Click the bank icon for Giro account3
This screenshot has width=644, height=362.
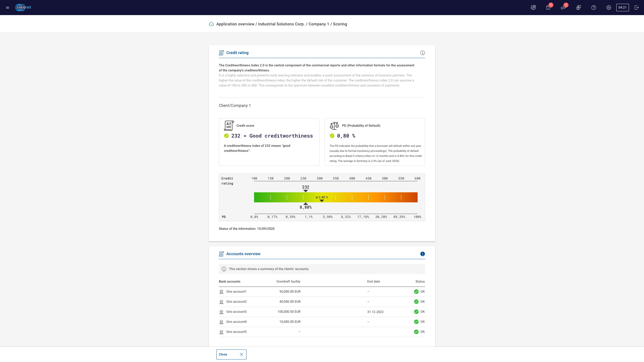point(221,312)
